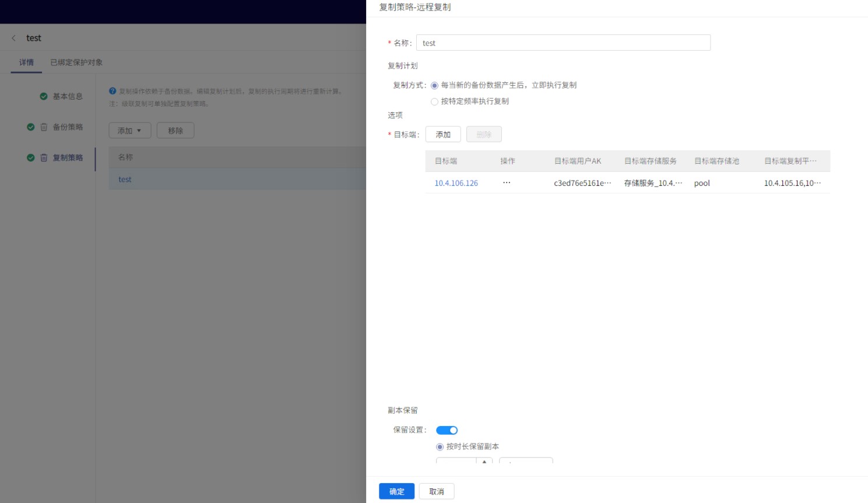
Task: Click the disabled 删除 button for 目标端
Action: point(484,135)
